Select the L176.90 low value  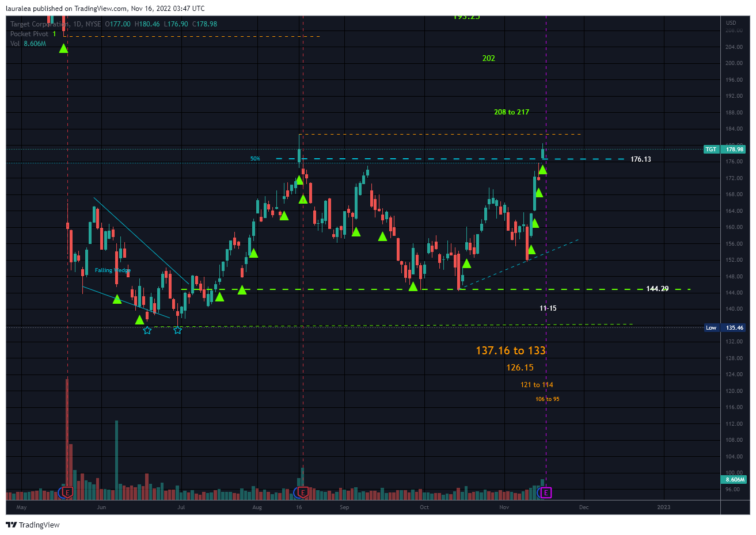pos(176,24)
